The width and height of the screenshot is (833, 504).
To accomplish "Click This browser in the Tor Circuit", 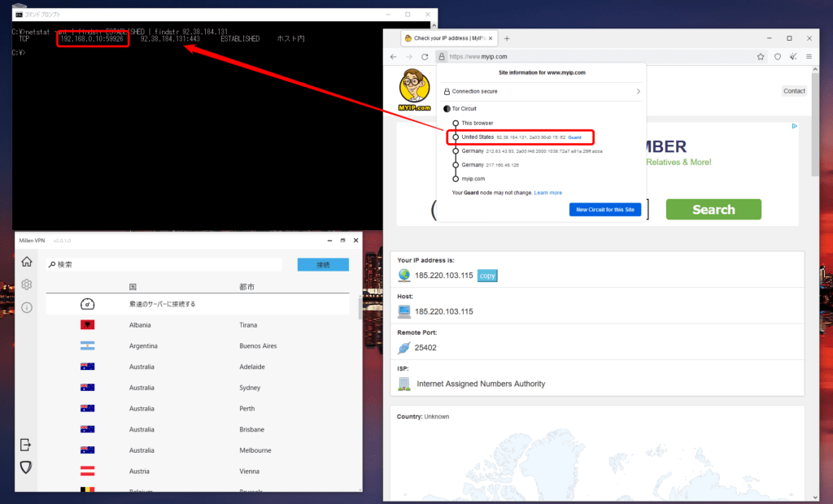I will [477, 124].
